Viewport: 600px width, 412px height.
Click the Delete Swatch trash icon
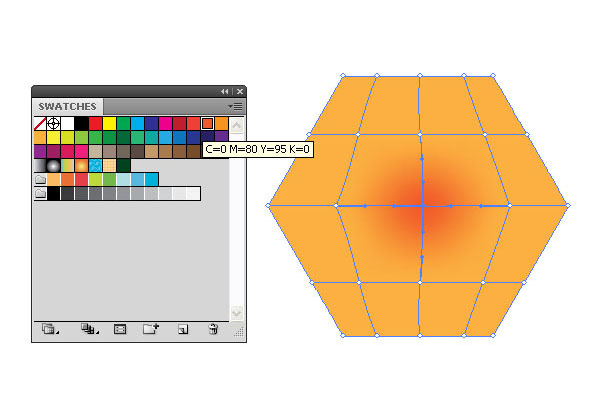[214, 329]
